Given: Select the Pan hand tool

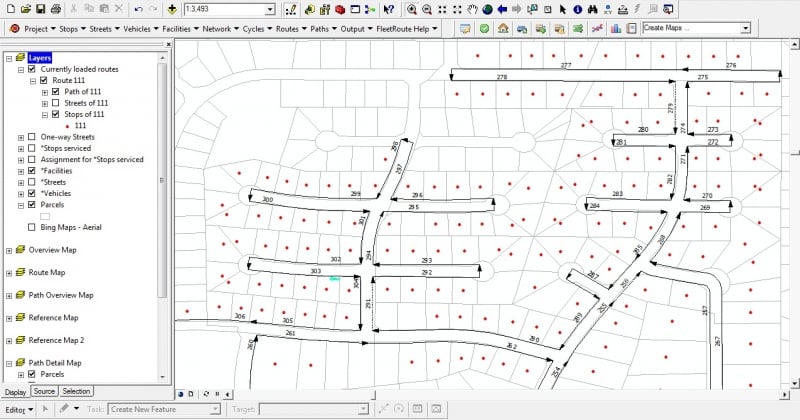Looking at the screenshot, I should coord(472,9).
